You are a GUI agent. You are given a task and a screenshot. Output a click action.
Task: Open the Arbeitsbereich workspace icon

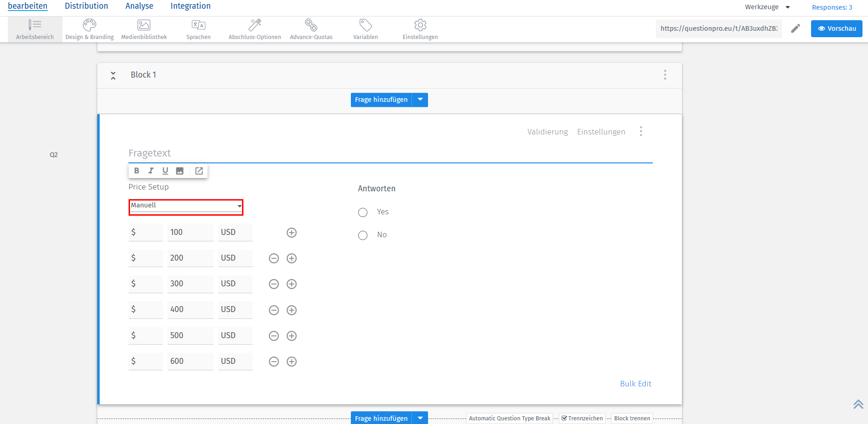35,29
